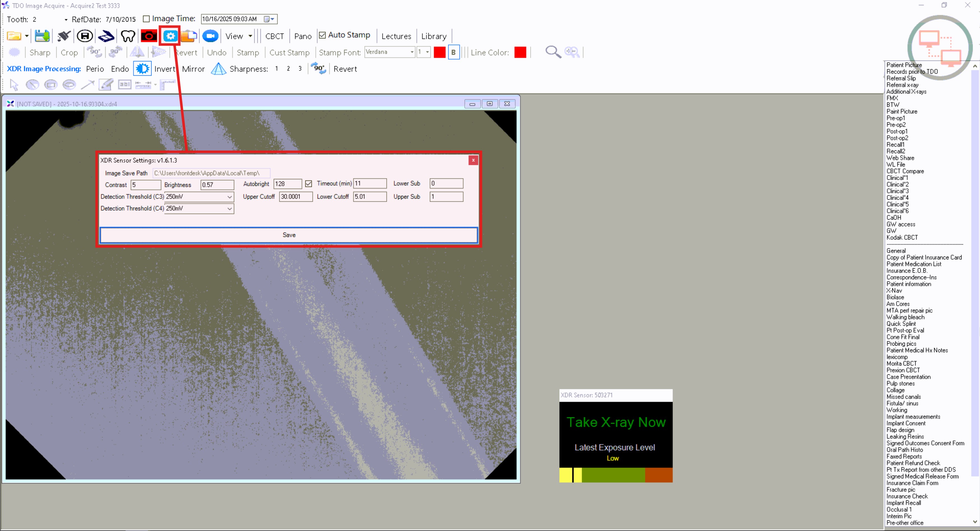Enable the Image Time checkbox

pyautogui.click(x=146, y=19)
